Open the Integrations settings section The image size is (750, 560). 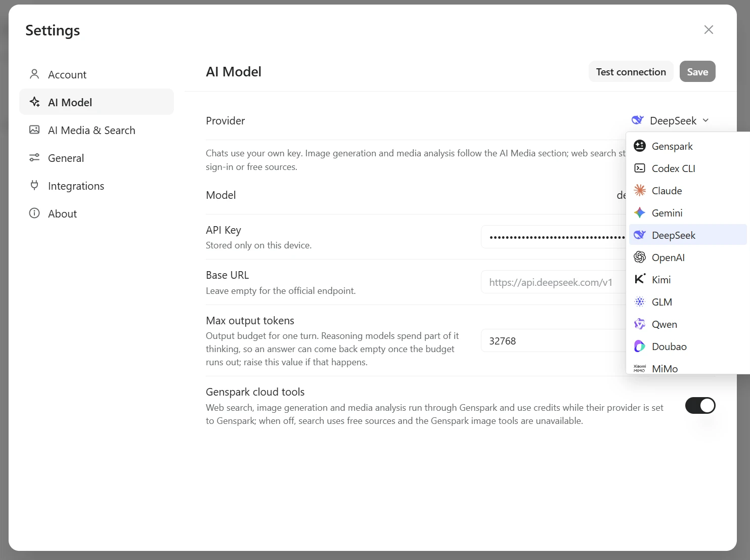pos(97,186)
